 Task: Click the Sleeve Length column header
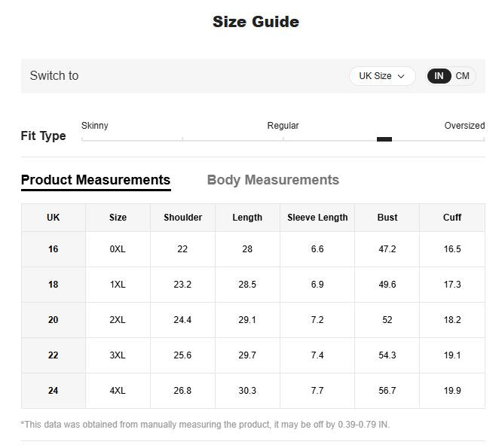point(317,218)
